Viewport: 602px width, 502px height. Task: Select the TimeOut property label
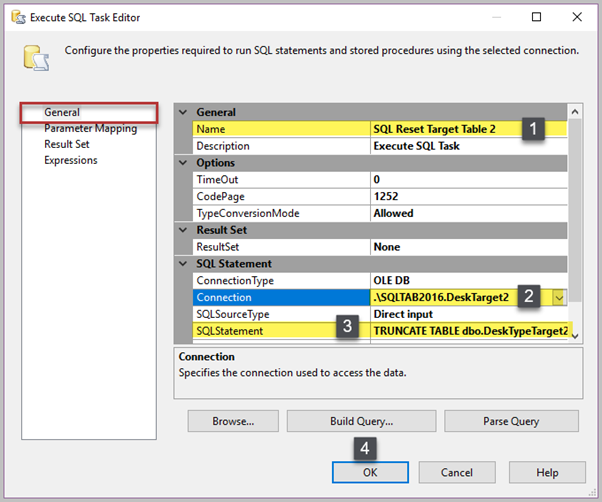click(217, 180)
